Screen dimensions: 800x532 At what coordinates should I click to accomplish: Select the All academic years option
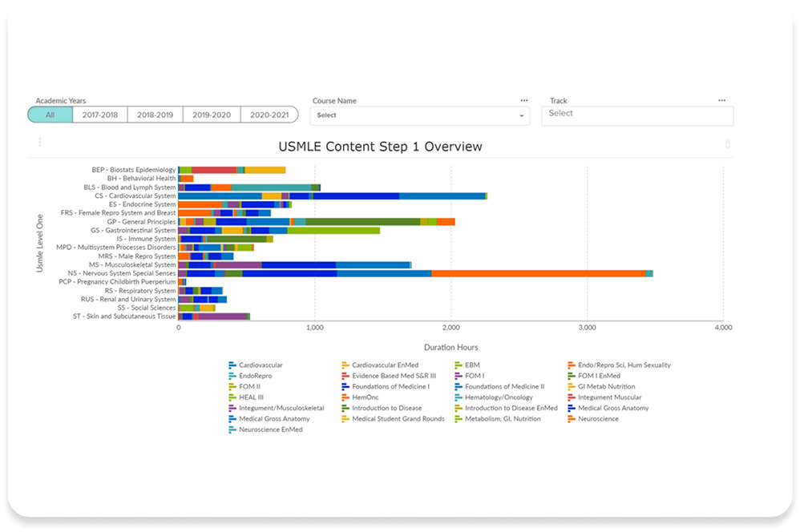tap(50, 115)
